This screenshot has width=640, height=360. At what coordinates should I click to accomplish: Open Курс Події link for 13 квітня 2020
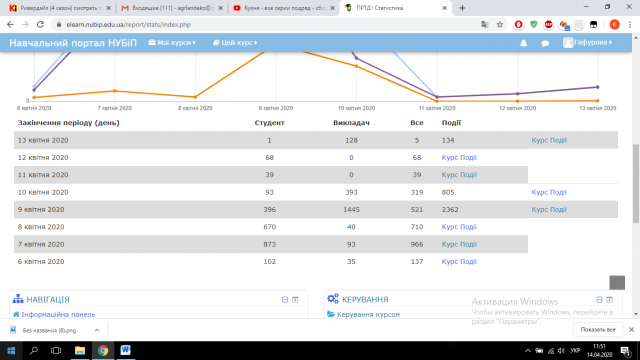[549, 140]
